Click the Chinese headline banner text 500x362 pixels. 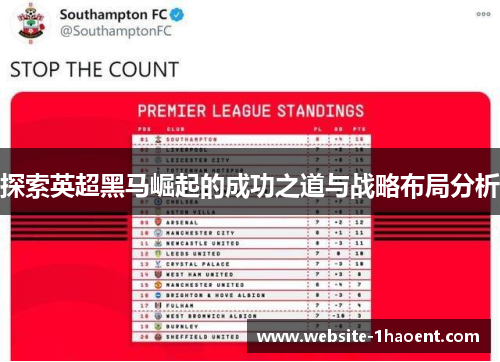pos(250,186)
